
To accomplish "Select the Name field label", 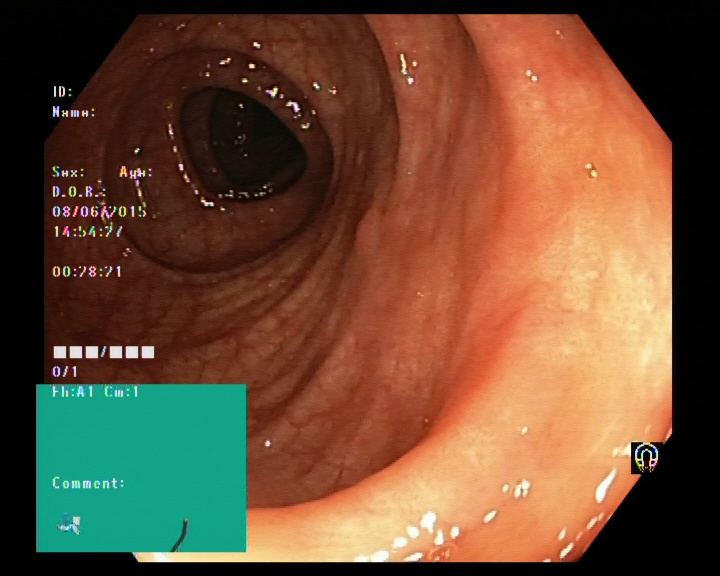I will tap(74, 112).
